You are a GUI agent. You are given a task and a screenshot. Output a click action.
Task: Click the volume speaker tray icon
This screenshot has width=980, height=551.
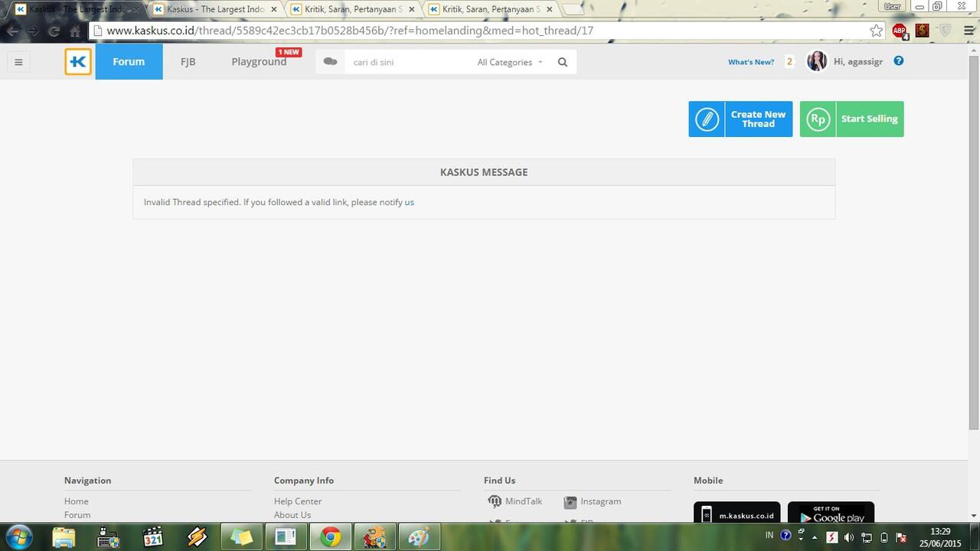[x=848, y=537]
